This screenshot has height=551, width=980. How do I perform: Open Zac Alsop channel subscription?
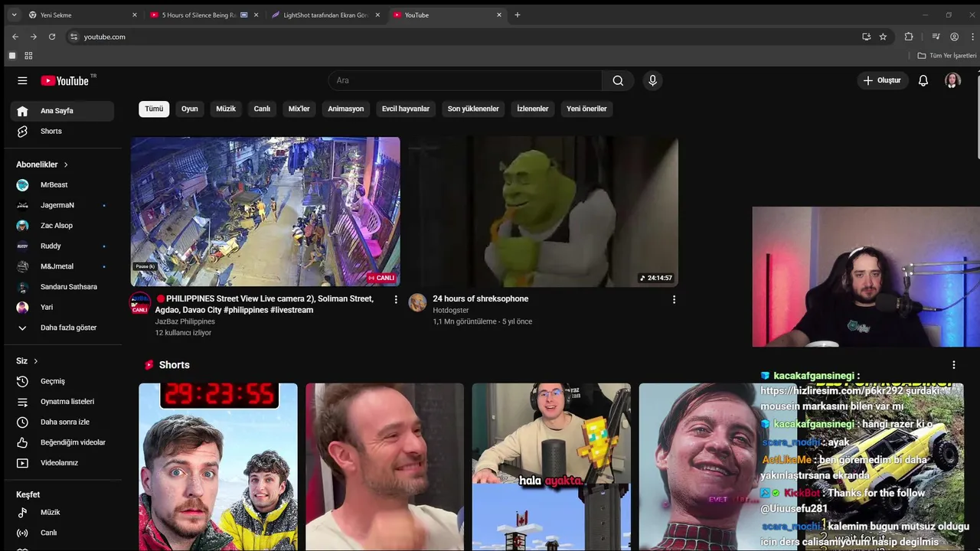pyautogui.click(x=62, y=226)
